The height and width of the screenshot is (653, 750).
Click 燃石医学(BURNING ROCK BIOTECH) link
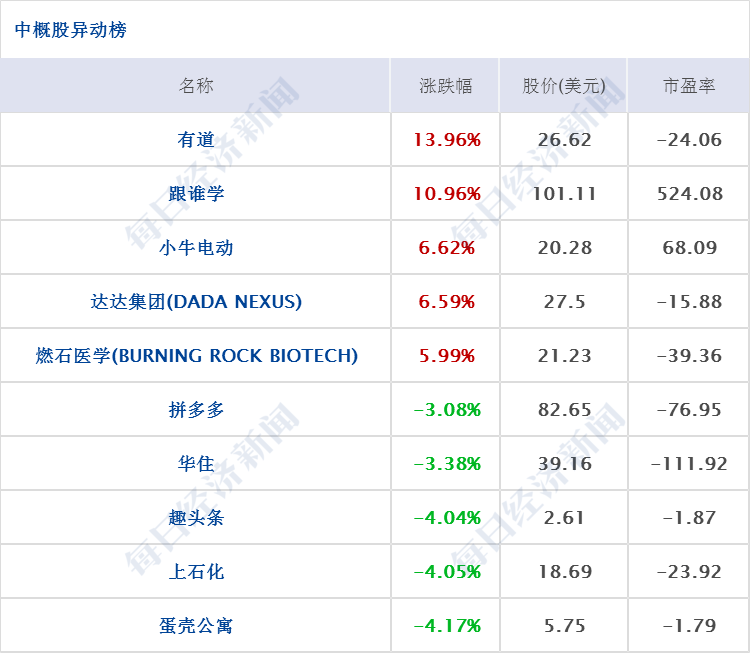pos(196,356)
